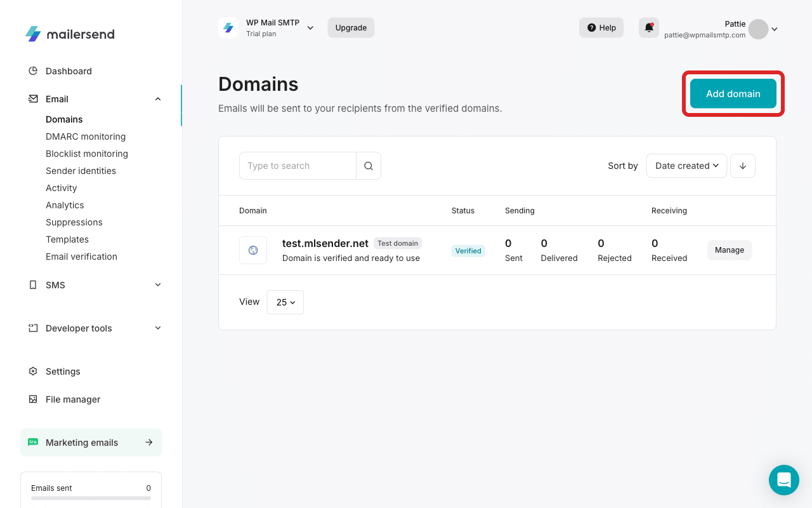Screen dimensions: 812x508
Task: Click the MailerSend logo
Action: click(x=70, y=34)
